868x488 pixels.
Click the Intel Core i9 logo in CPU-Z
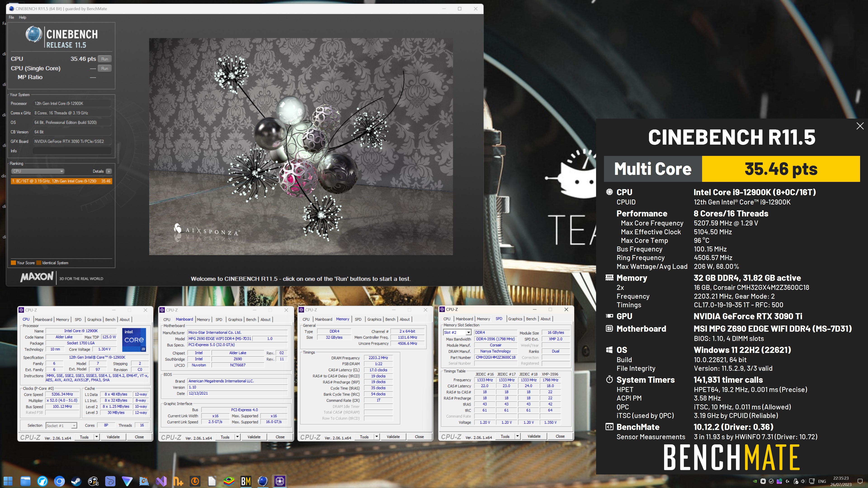pos(134,340)
